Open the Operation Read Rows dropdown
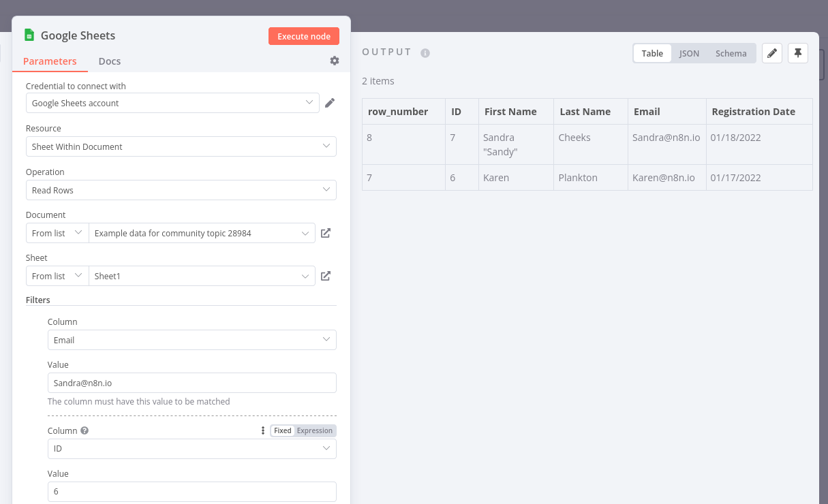828x504 pixels. (181, 190)
